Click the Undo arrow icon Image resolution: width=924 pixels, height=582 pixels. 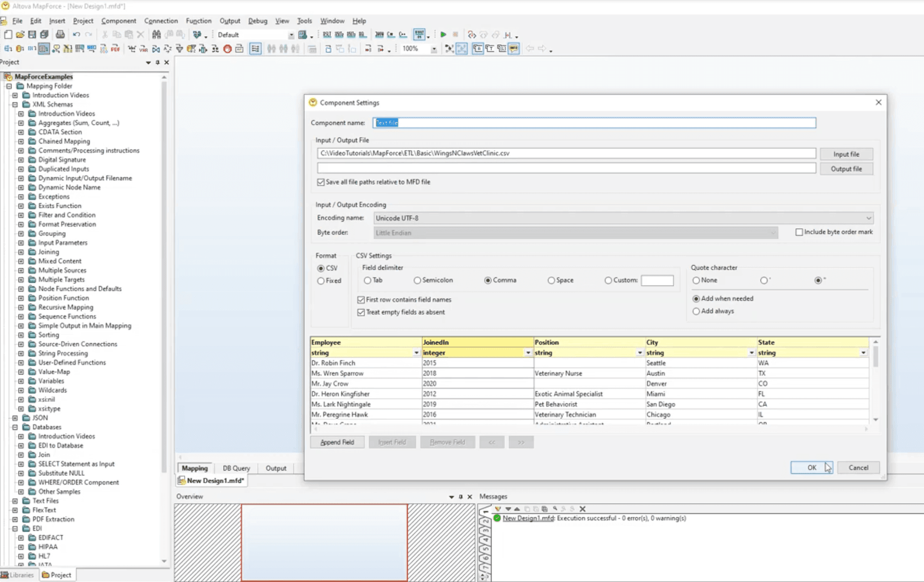76,35
